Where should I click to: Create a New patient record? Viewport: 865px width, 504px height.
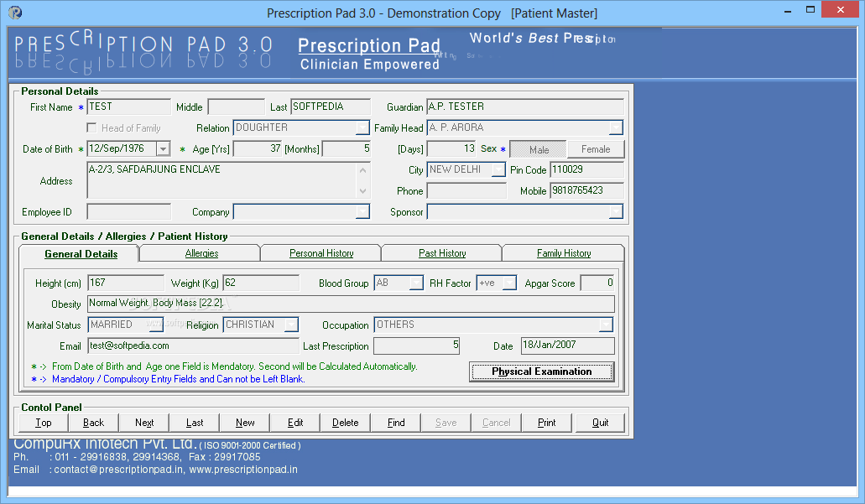[245, 423]
